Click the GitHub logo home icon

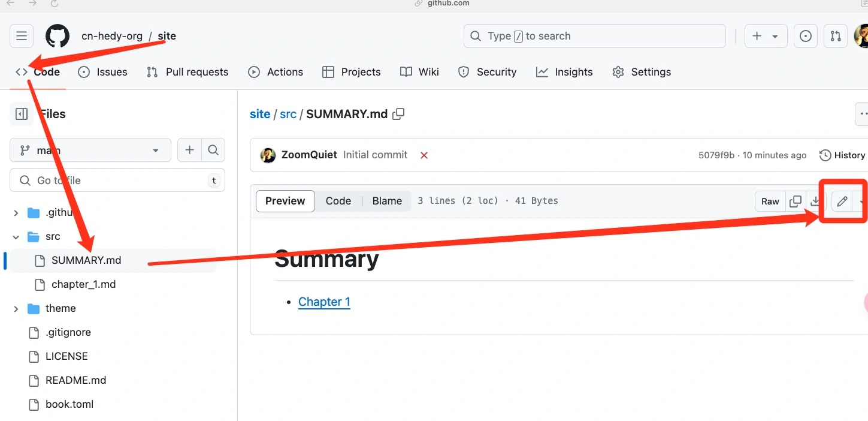[58, 36]
